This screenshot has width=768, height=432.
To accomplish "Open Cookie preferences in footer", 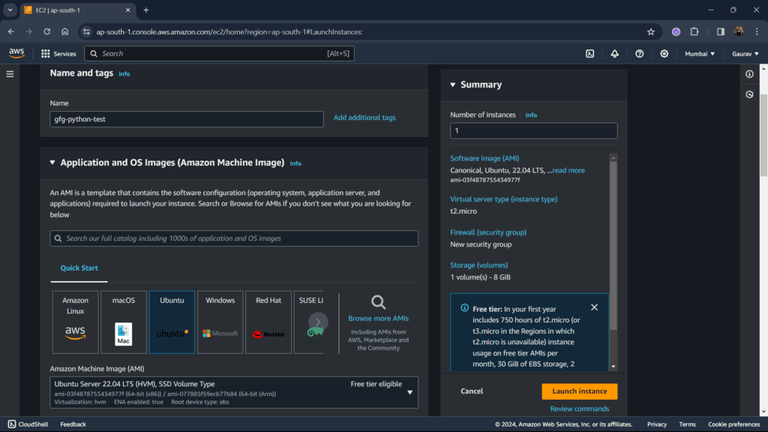I will (x=734, y=424).
